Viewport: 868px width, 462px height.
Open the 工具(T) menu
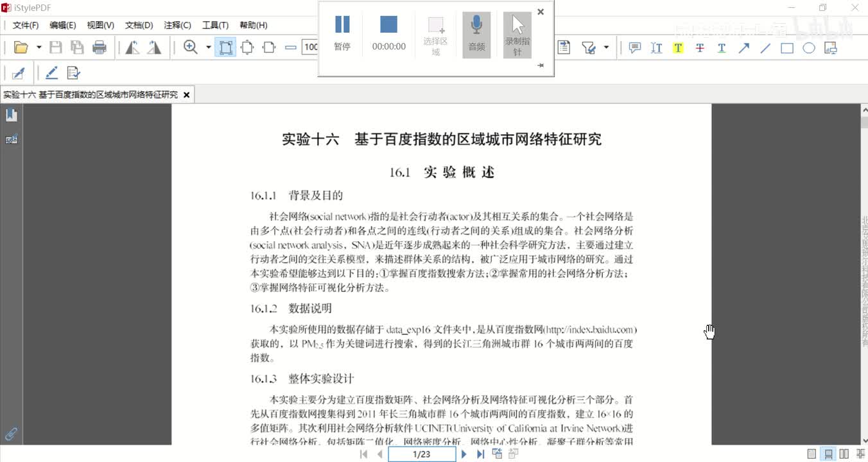[x=216, y=25]
